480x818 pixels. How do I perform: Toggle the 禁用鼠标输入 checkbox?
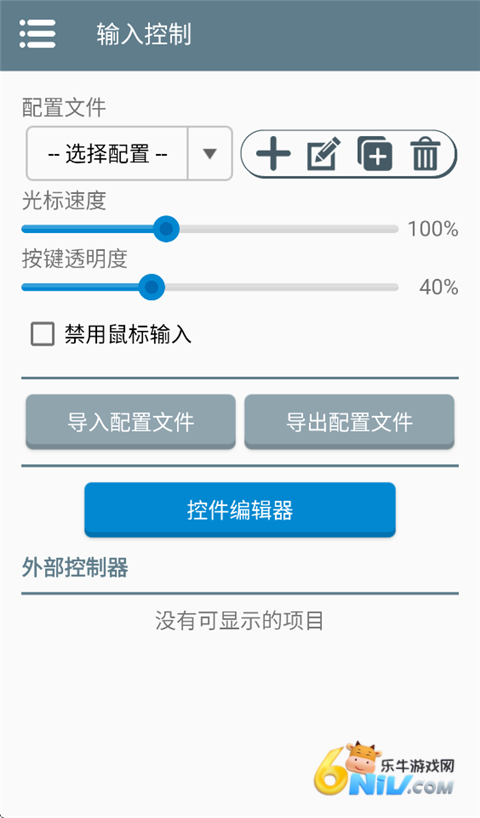coord(42,334)
